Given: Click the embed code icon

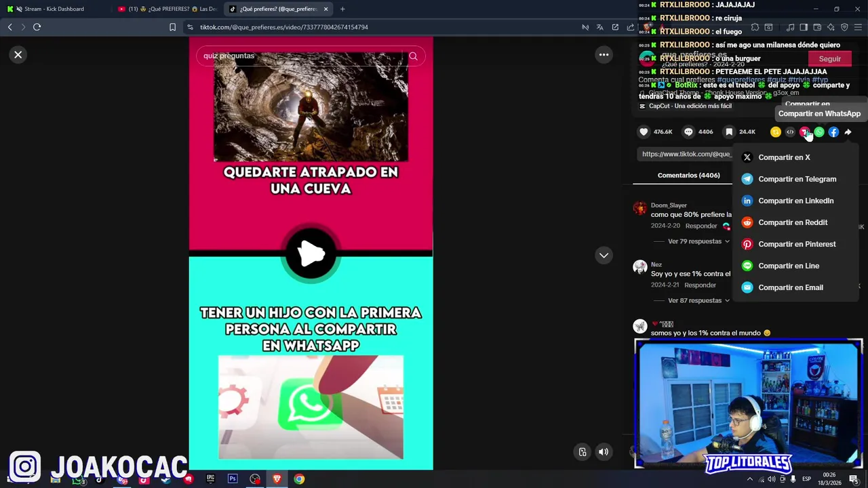Looking at the screenshot, I should click(790, 132).
